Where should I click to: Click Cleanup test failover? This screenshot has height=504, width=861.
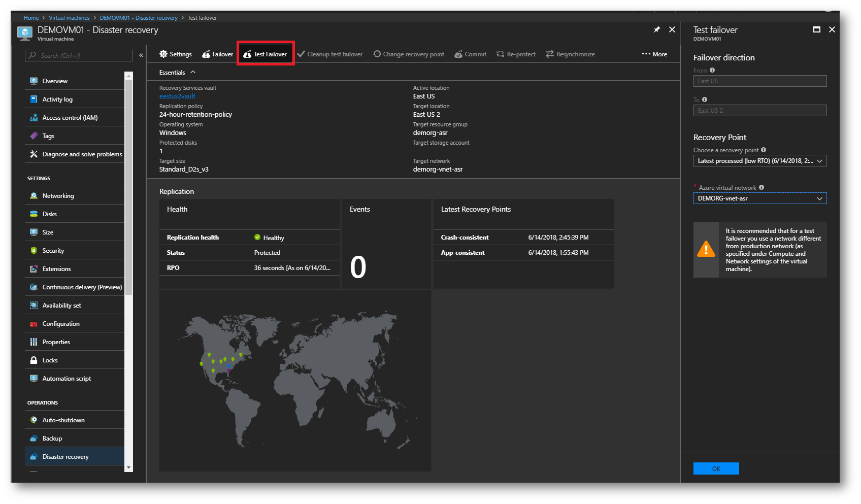[x=330, y=54]
